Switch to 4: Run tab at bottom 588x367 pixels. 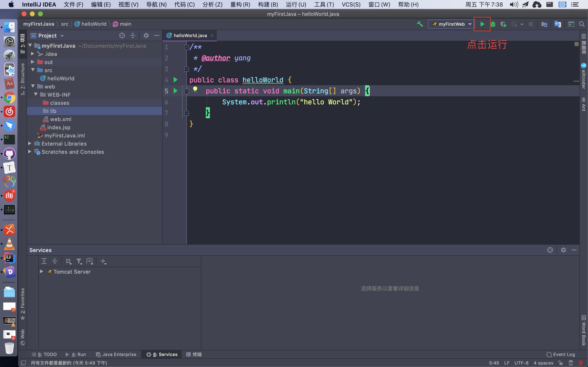78,354
